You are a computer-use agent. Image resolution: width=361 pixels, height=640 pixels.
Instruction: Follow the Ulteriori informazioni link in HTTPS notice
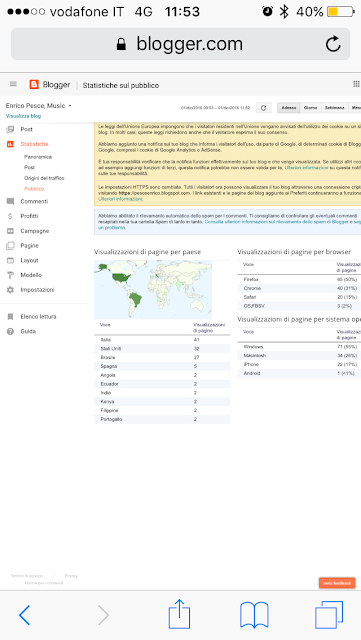[120, 199]
